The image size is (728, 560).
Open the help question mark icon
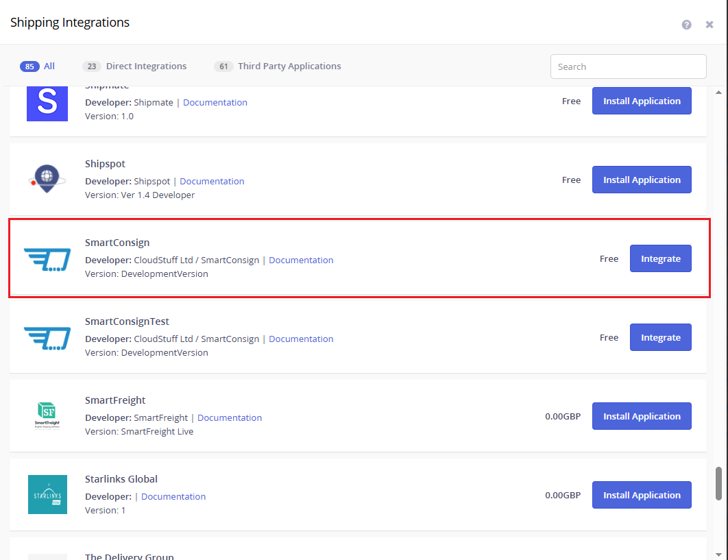coord(686,25)
